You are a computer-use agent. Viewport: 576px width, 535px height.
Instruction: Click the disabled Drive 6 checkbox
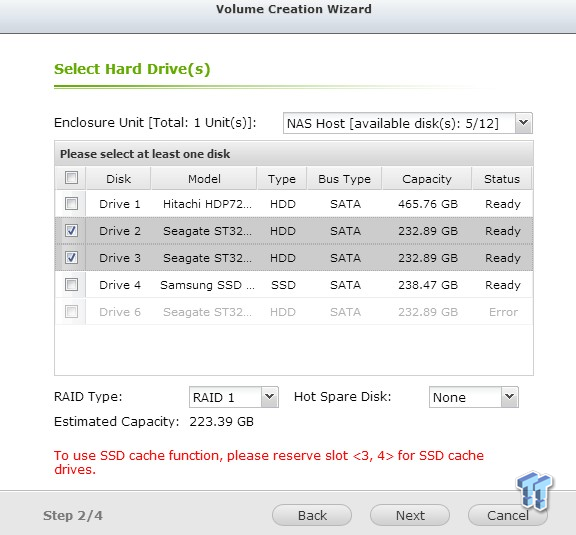coord(71,312)
